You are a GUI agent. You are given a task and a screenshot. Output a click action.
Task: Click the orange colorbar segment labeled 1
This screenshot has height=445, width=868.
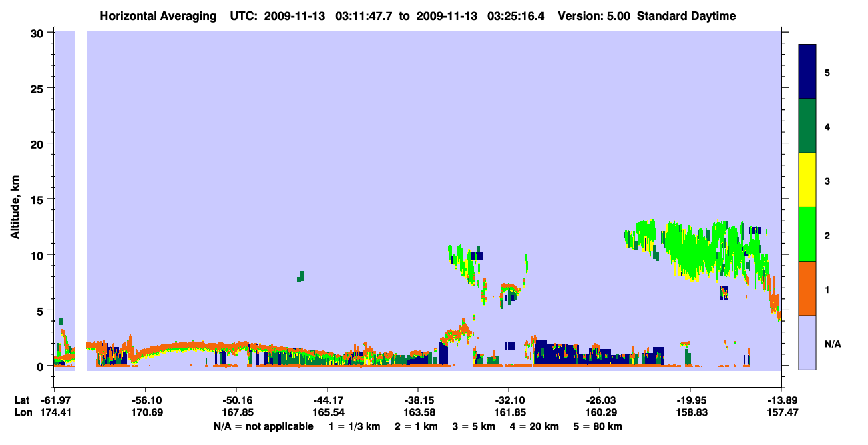click(x=807, y=288)
